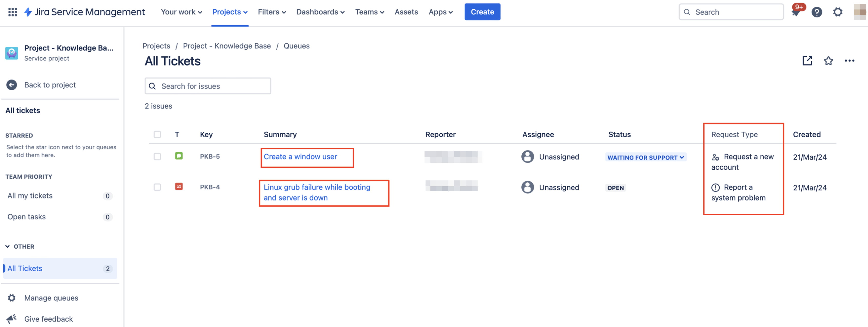Open the Assets menu item
This screenshot has width=868, height=327.
(x=406, y=12)
